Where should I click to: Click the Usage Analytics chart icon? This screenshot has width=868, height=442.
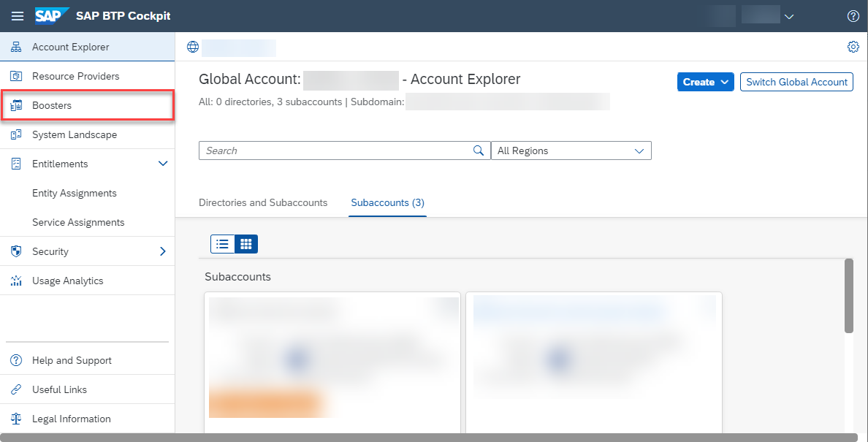coord(16,281)
